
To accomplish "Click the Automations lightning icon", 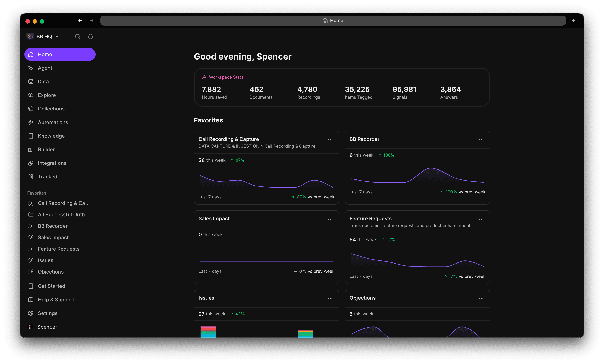I will 31,122.
